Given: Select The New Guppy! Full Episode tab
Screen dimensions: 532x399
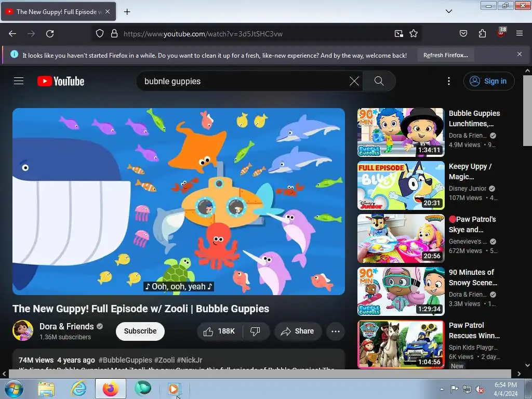Looking at the screenshot, I should pyautogui.click(x=58, y=11).
